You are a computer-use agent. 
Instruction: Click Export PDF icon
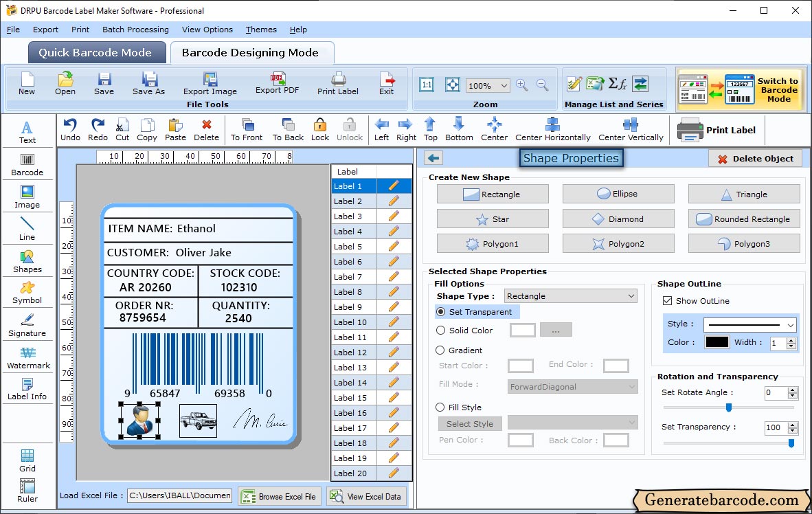pyautogui.click(x=277, y=83)
